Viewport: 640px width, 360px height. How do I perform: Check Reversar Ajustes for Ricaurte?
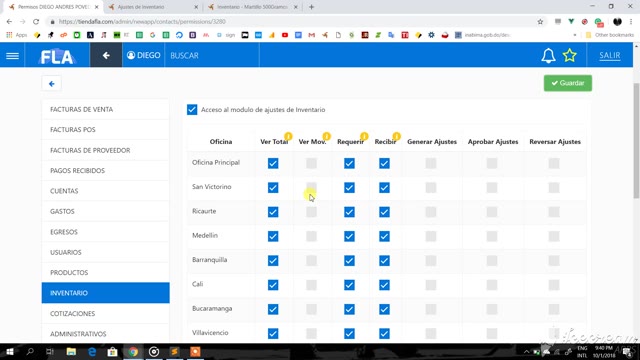554,212
